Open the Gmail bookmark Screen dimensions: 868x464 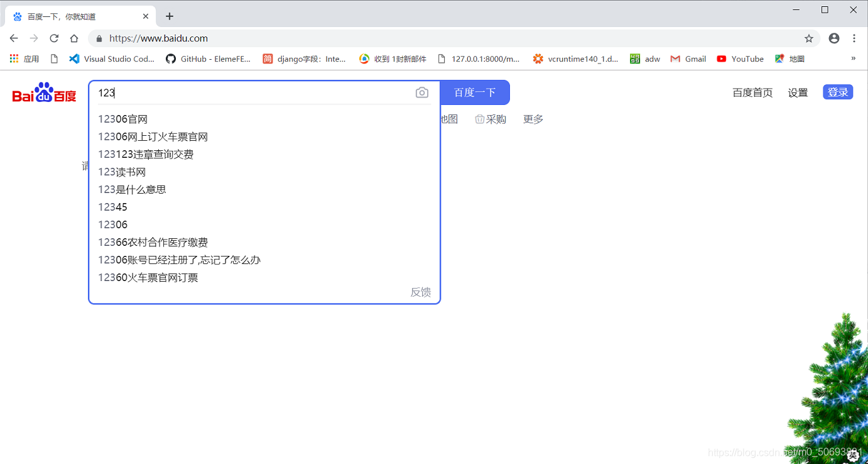point(688,58)
